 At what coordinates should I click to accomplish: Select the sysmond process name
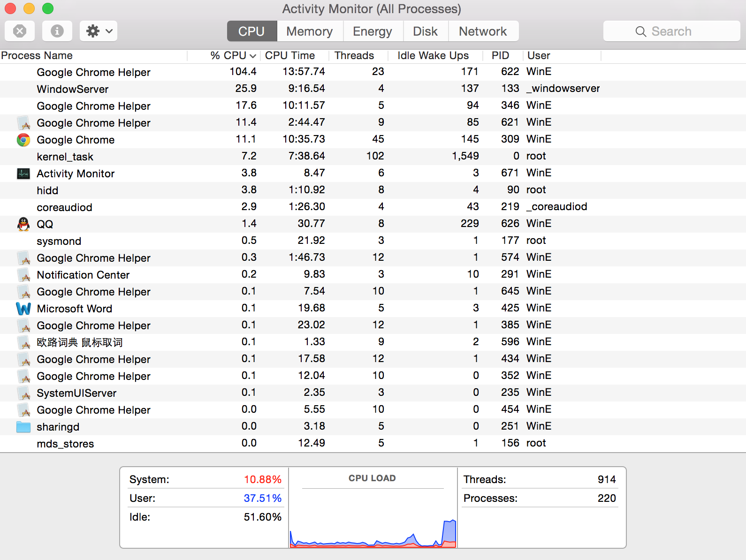(59, 241)
